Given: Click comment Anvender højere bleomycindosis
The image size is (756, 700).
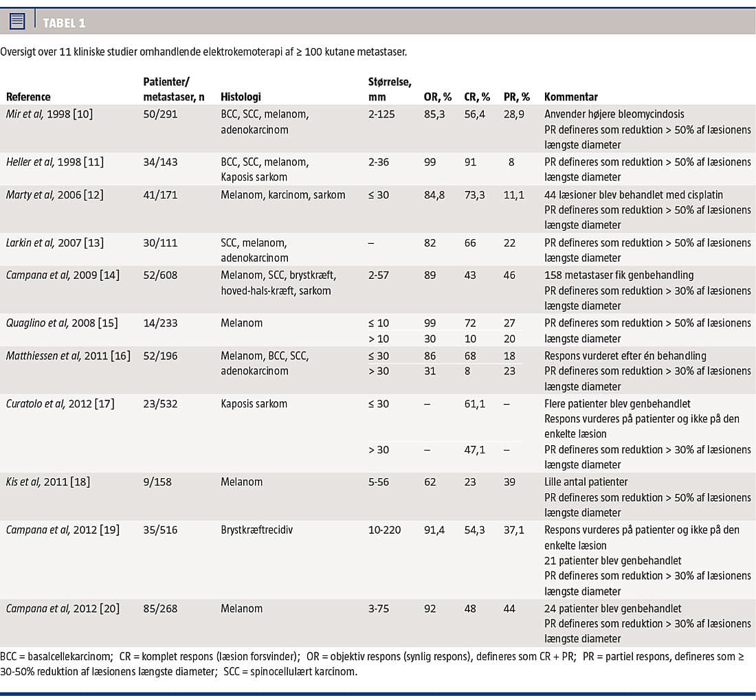Looking at the screenshot, I should click(x=614, y=114).
